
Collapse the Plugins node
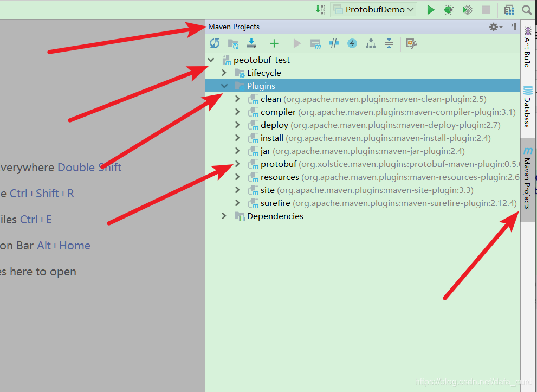[x=224, y=86]
